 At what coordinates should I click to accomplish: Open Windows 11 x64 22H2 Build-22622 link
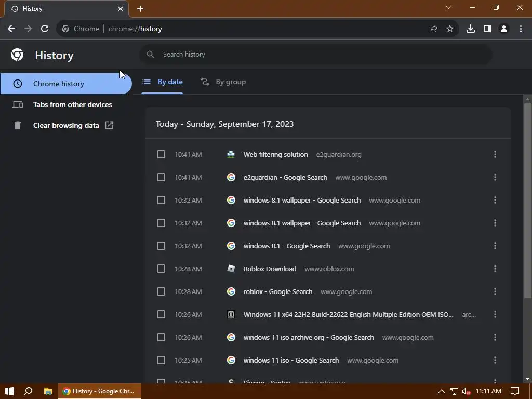tap(349, 314)
